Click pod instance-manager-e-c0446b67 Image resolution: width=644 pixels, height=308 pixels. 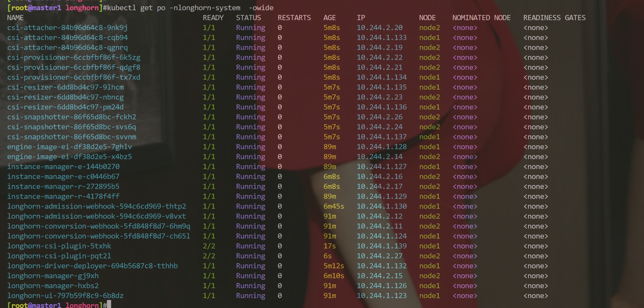click(x=63, y=177)
